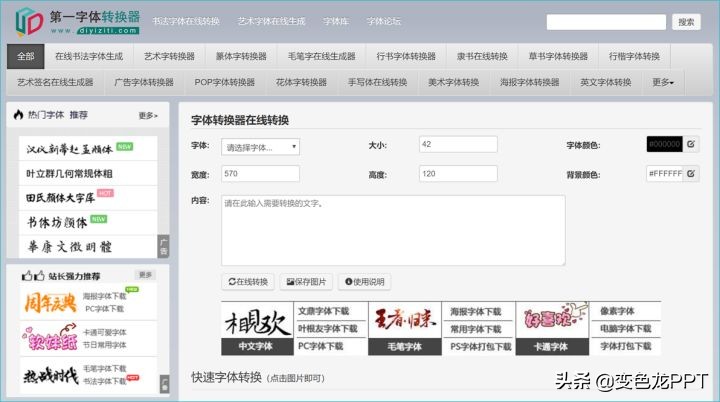
Task: Open 行楷字体转换 tab
Action: [634, 57]
